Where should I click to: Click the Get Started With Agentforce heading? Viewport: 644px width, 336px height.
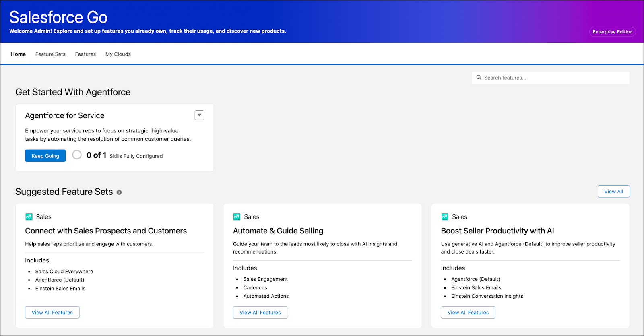[73, 92]
